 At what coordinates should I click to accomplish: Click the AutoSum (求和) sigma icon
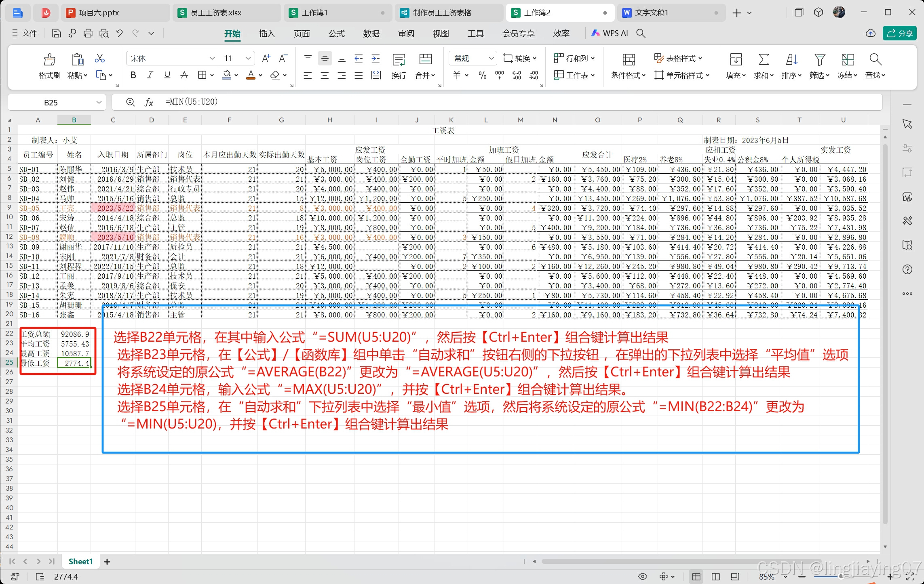click(763, 60)
